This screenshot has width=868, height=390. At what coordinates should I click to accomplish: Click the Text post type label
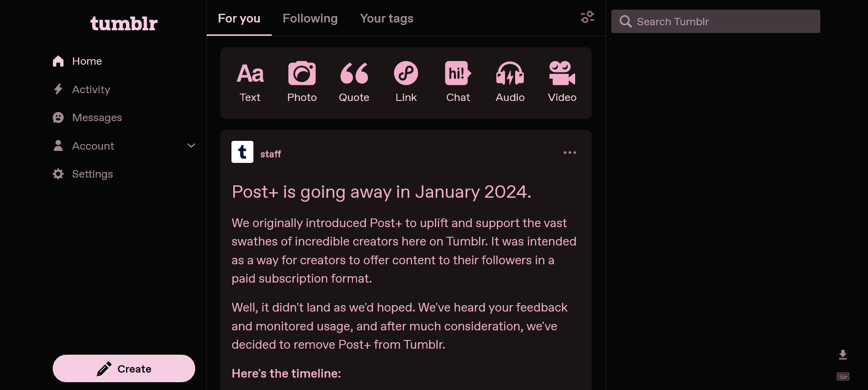pyautogui.click(x=250, y=97)
